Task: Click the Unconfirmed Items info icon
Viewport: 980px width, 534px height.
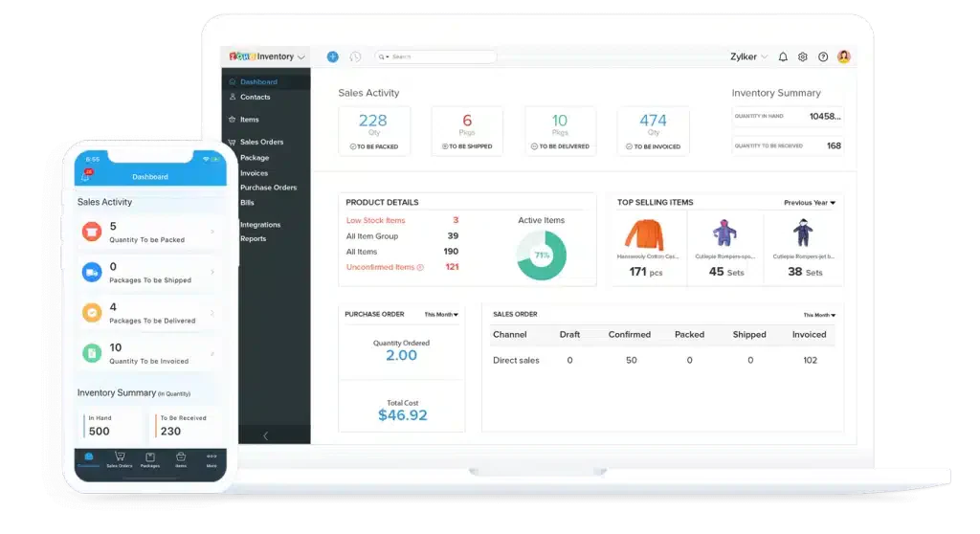Action: pos(421,268)
